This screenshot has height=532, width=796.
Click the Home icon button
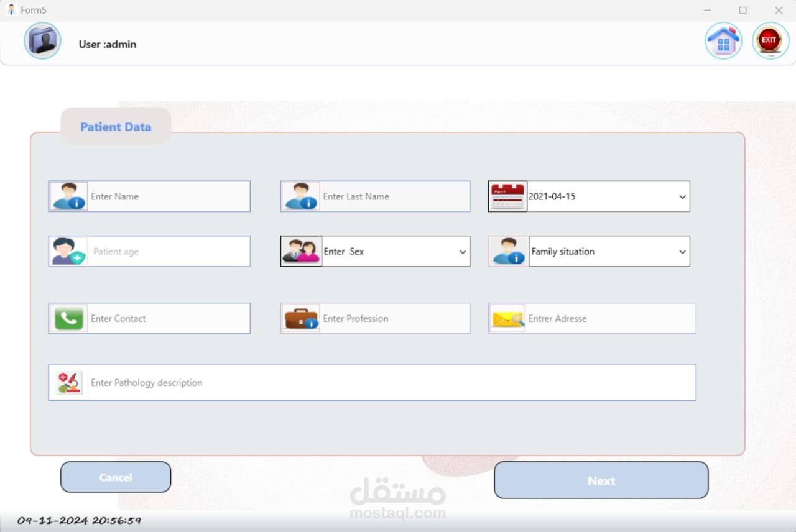(723, 40)
